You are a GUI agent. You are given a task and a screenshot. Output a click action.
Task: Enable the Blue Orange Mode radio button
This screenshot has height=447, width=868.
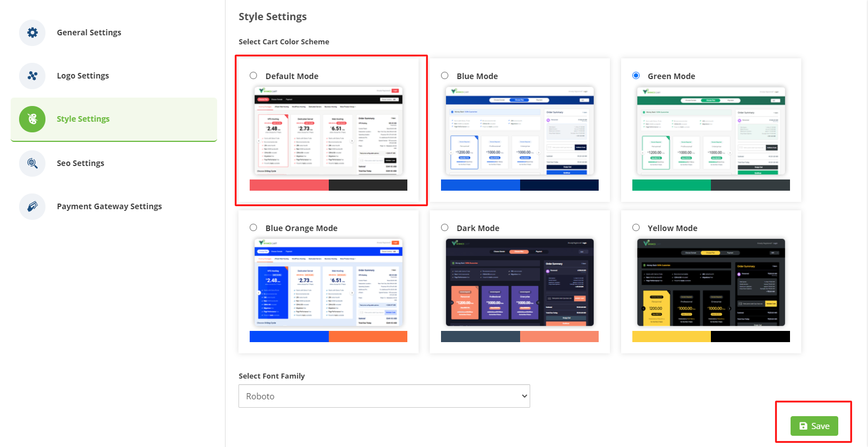tap(254, 228)
